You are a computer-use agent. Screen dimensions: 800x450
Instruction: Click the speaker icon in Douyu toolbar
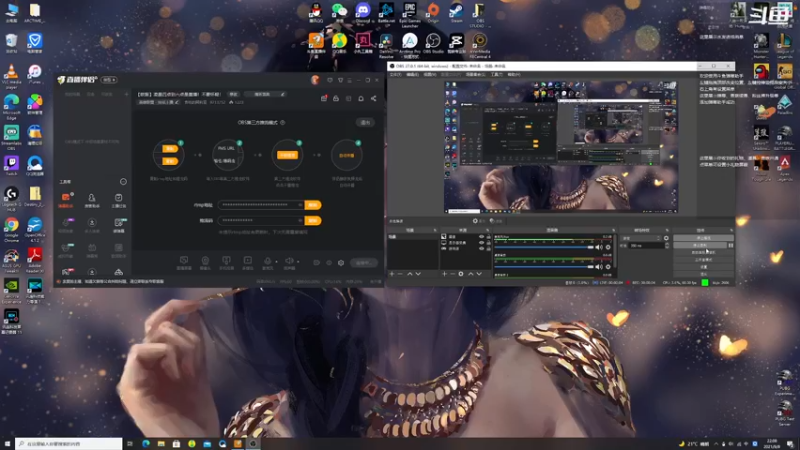tap(289, 261)
